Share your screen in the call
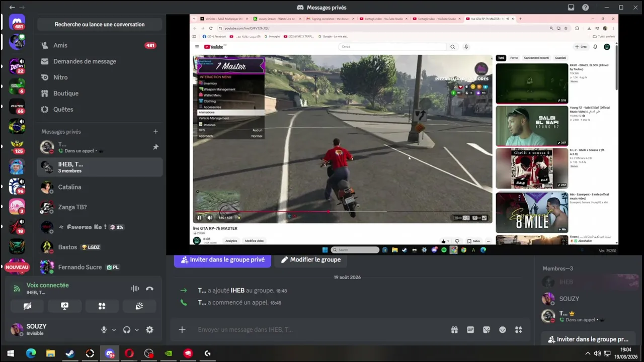 [64, 306]
